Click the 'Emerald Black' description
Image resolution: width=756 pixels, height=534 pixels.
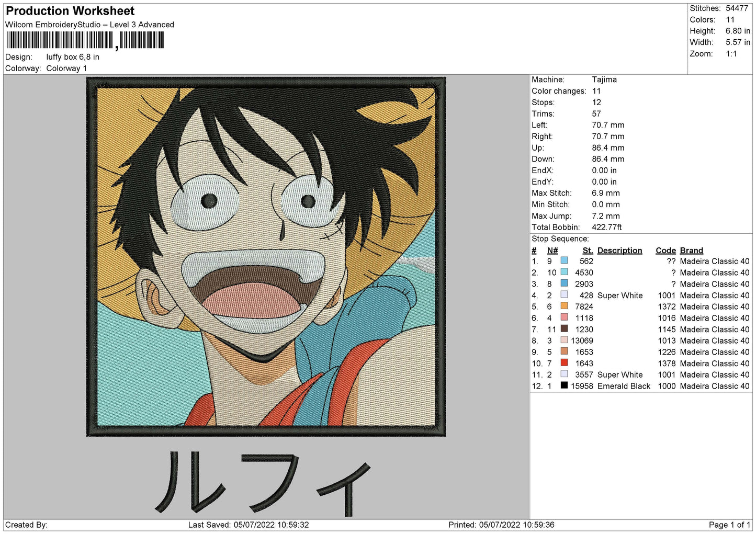624,386
